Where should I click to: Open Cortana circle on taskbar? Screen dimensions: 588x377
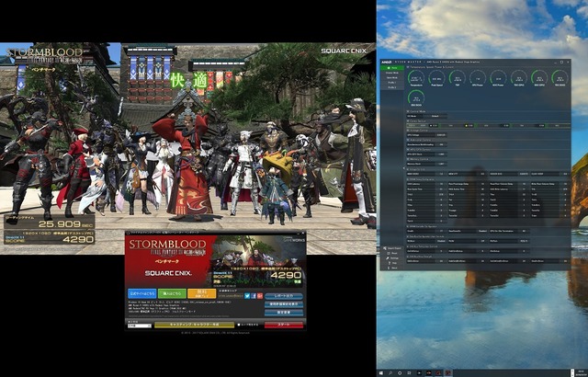point(400,373)
